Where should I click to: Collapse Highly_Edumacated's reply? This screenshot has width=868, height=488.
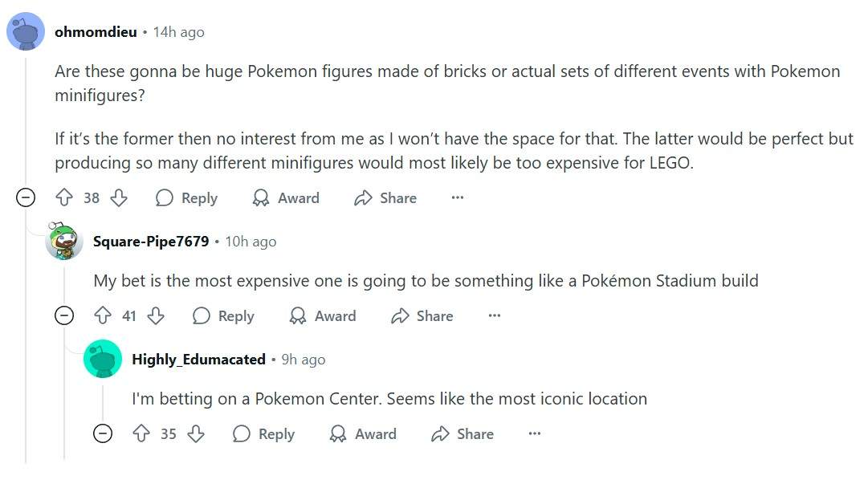point(103,434)
